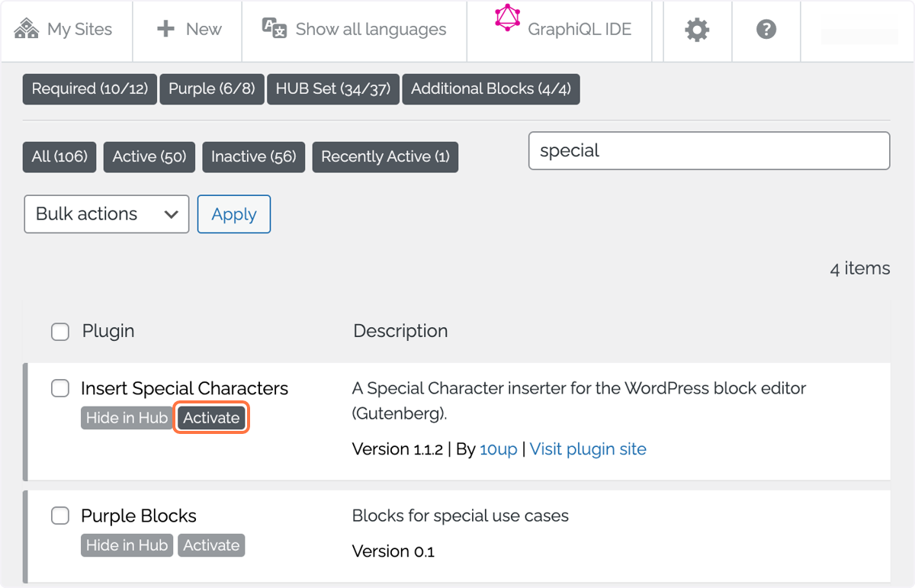Open the GraphiQL IDE logo icon
Screen dimensions: 915x588
[x=507, y=18]
